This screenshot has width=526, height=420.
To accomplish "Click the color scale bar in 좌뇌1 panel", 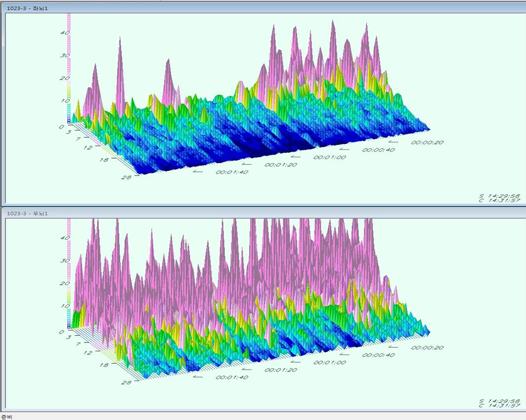I will pyautogui.click(x=69, y=68).
